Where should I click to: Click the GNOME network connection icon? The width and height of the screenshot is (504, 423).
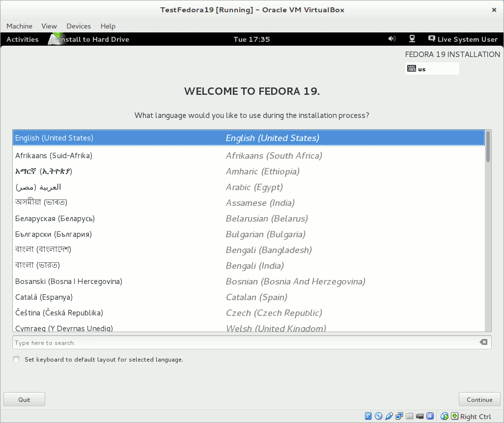[x=412, y=39]
